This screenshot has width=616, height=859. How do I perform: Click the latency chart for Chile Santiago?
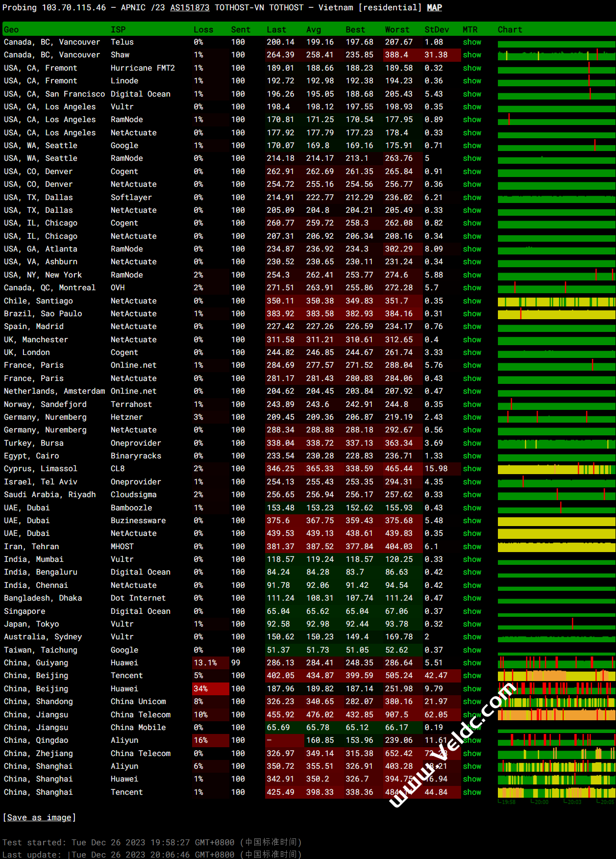(x=556, y=301)
